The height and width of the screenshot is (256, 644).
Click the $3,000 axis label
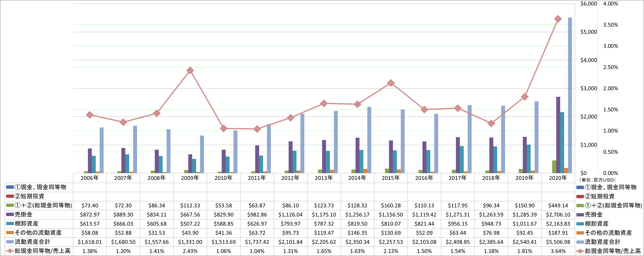click(589, 89)
